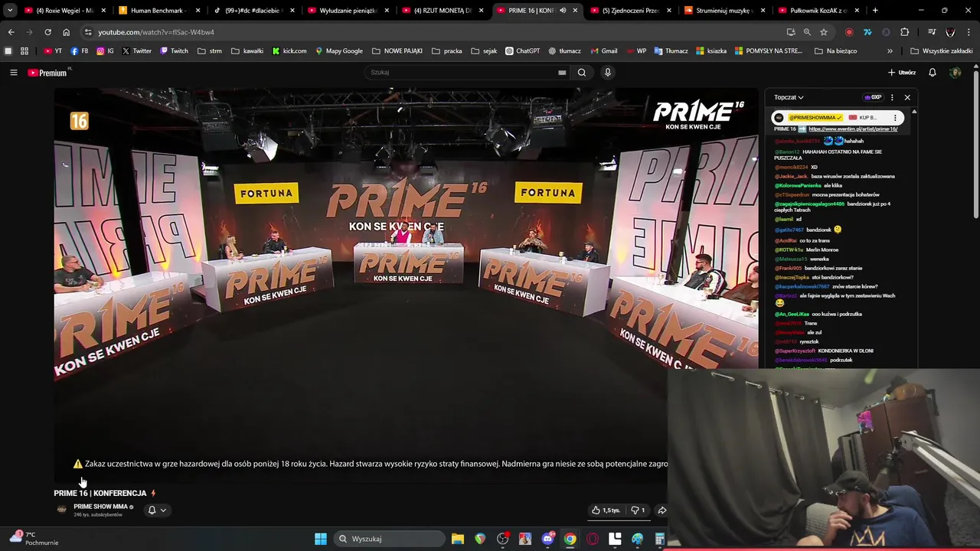Switch to the Human Benchmark tab
Screen dimensions: 980x551
point(159,11)
